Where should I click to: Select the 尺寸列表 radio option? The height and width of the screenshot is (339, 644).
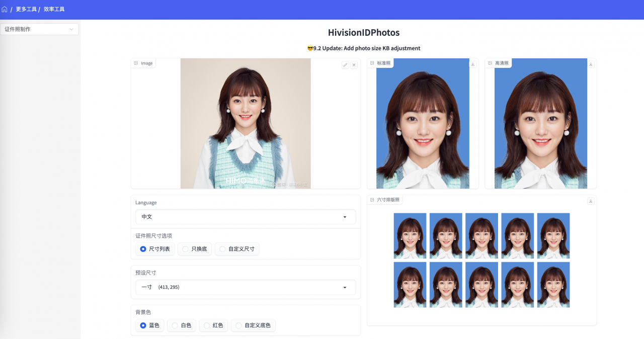(155, 249)
